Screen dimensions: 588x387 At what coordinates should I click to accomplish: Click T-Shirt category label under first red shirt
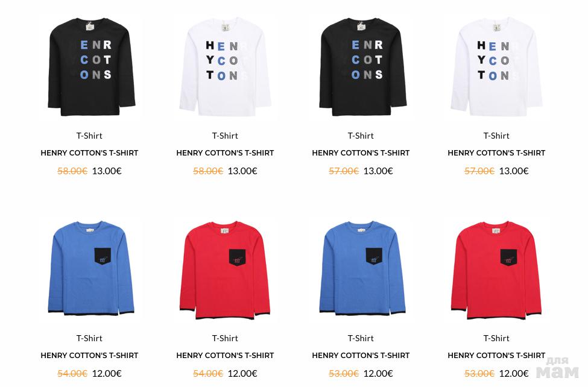(225, 338)
